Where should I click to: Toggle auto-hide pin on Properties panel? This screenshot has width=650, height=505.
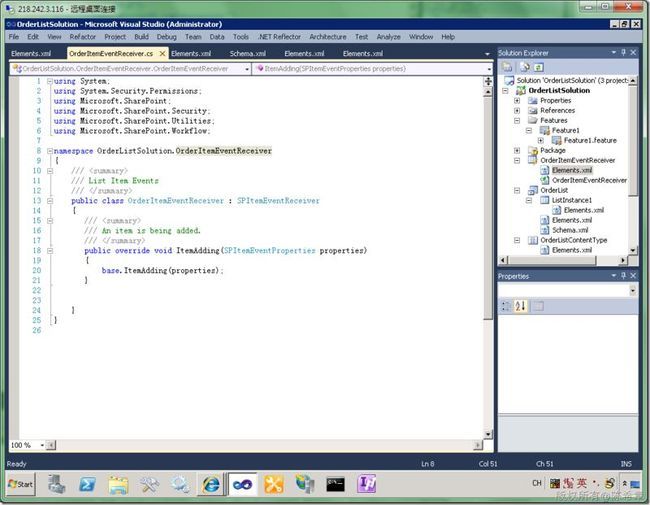click(x=623, y=275)
